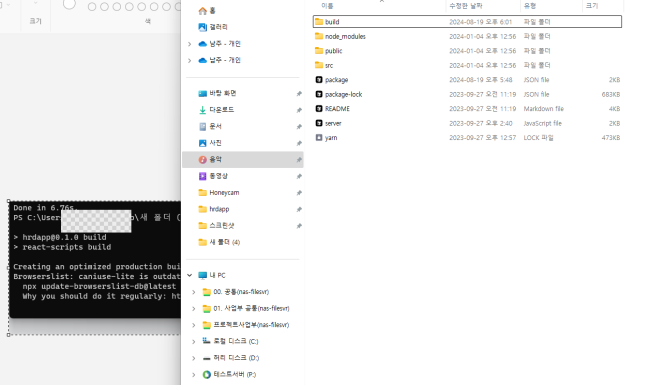Expand the 01. 사업부 공통(nas-filesvr) node
Image resolution: width=650 pixels, height=385 pixels.
click(x=194, y=309)
